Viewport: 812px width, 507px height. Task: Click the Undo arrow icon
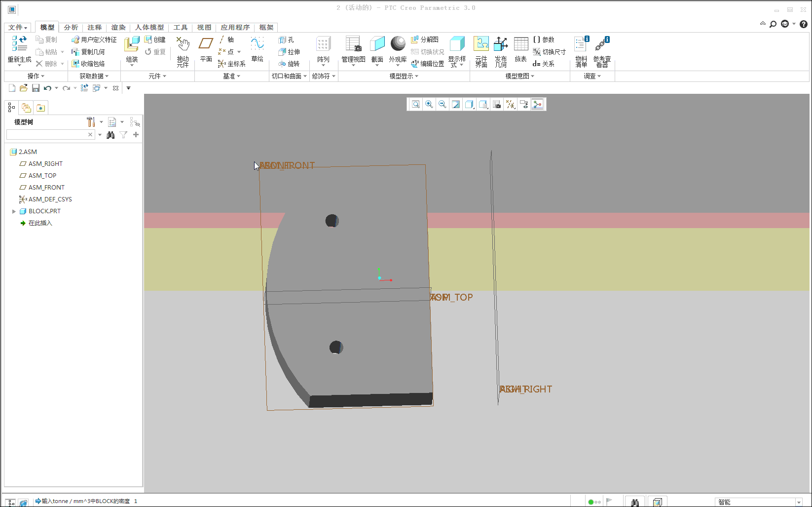pos(47,88)
